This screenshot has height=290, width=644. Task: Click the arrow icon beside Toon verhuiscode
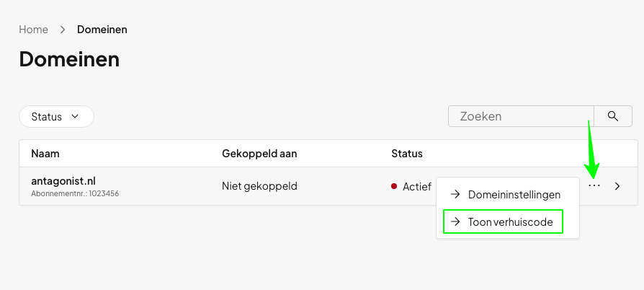[x=455, y=222]
